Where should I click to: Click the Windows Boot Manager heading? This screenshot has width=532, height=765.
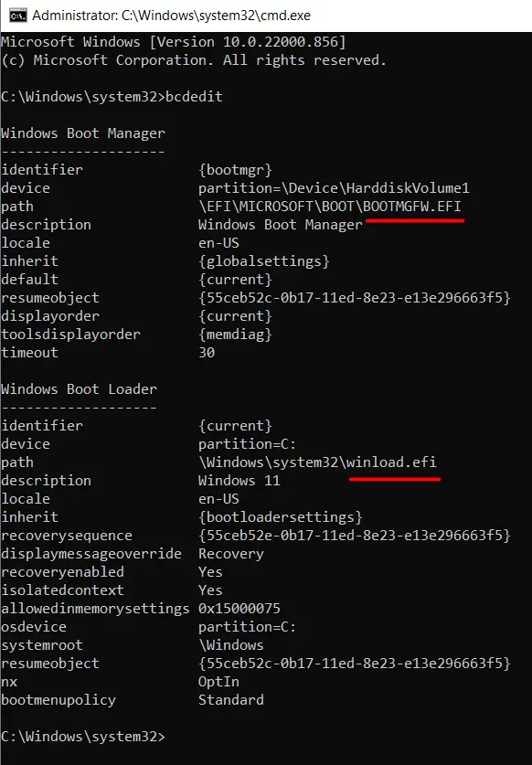(82, 133)
